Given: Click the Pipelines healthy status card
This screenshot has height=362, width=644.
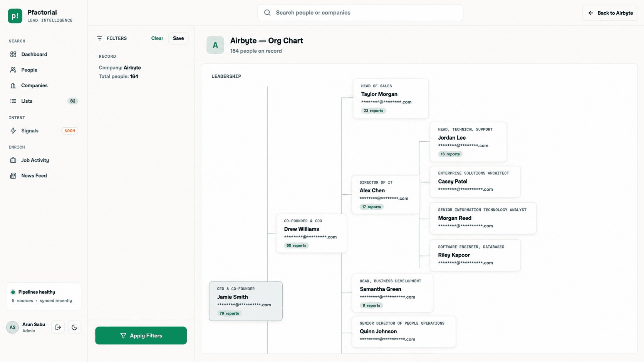Looking at the screenshot, I should [44, 296].
